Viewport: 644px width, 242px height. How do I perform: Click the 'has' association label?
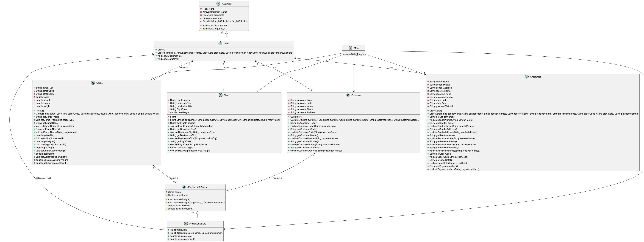pyautogui.click(x=391, y=68)
